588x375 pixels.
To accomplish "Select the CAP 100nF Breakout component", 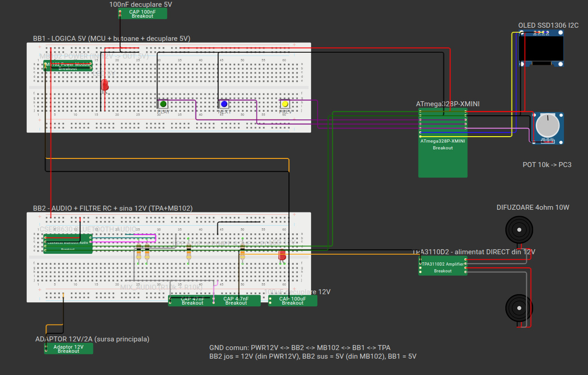I will coord(142,14).
